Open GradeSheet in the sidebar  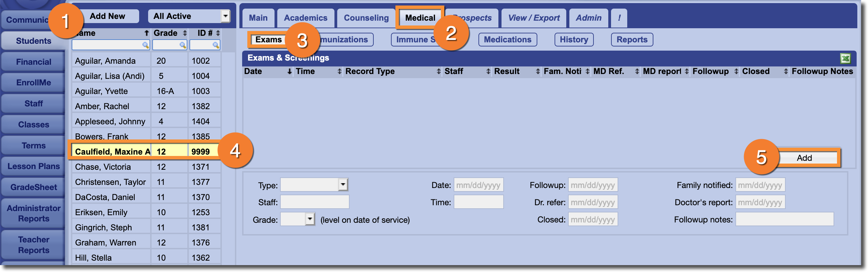(33, 187)
